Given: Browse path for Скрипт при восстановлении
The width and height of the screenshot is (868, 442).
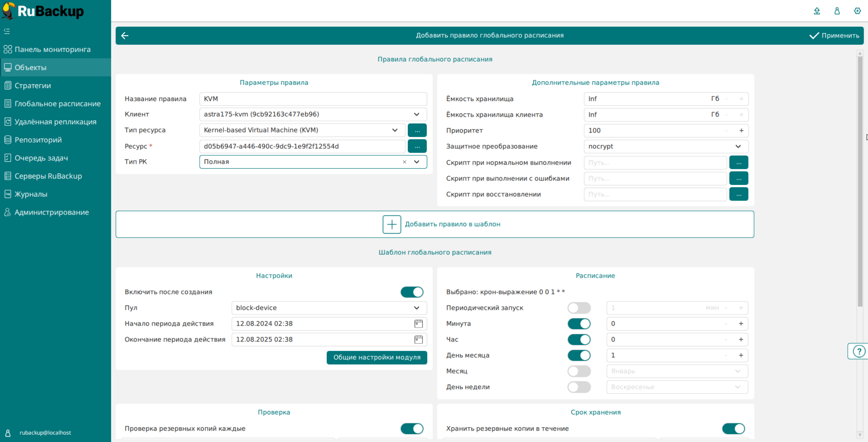Looking at the screenshot, I should pyautogui.click(x=739, y=194).
